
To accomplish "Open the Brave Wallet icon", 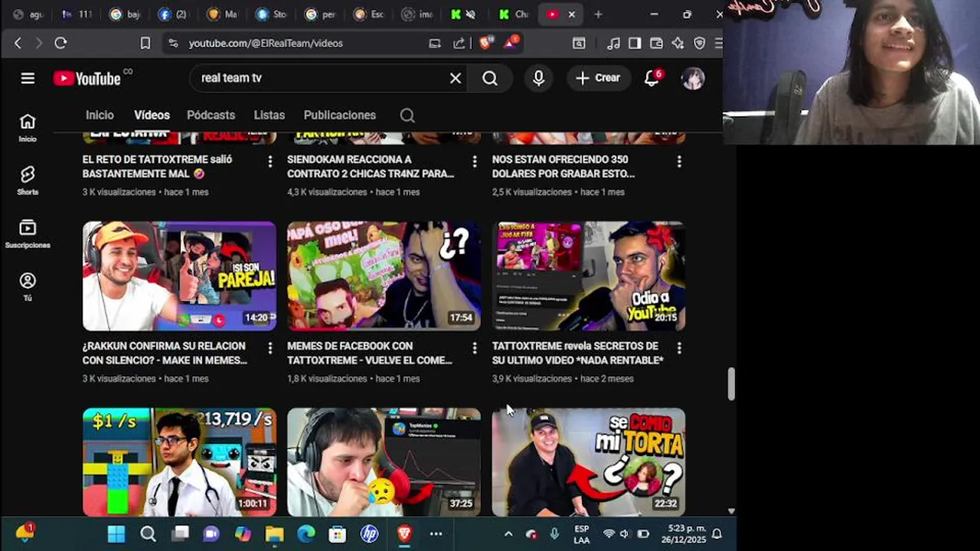I will coord(656,44).
